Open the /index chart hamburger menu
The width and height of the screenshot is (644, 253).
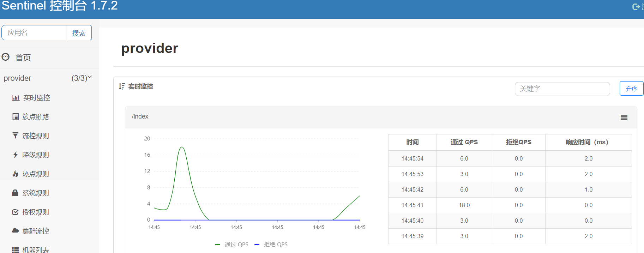pyautogui.click(x=624, y=118)
